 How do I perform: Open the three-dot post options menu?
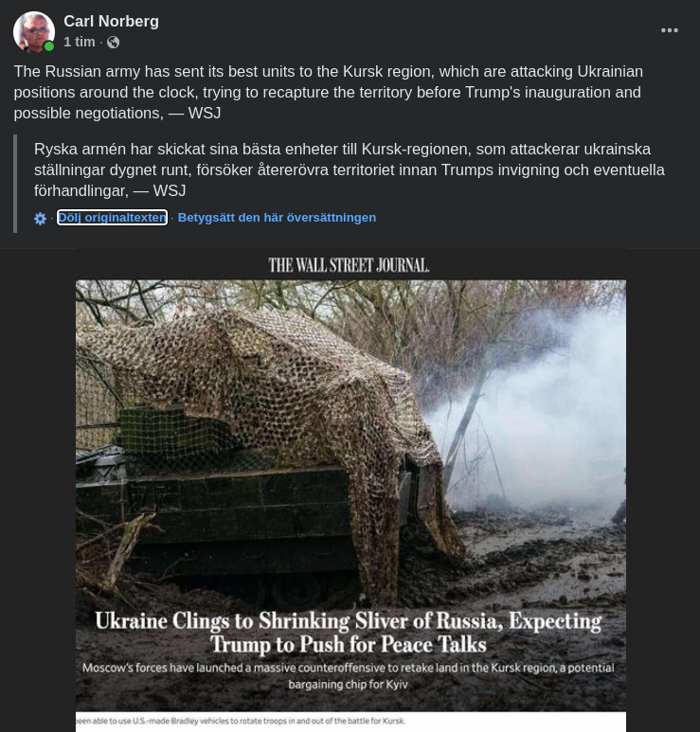pos(669,30)
